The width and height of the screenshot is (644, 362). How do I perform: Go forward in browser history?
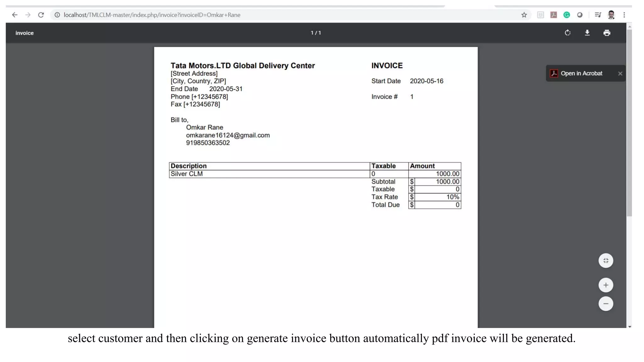pyautogui.click(x=28, y=15)
